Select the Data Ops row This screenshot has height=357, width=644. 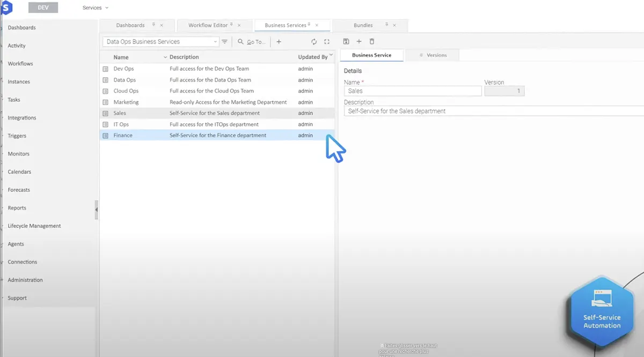(x=217, y=80)
